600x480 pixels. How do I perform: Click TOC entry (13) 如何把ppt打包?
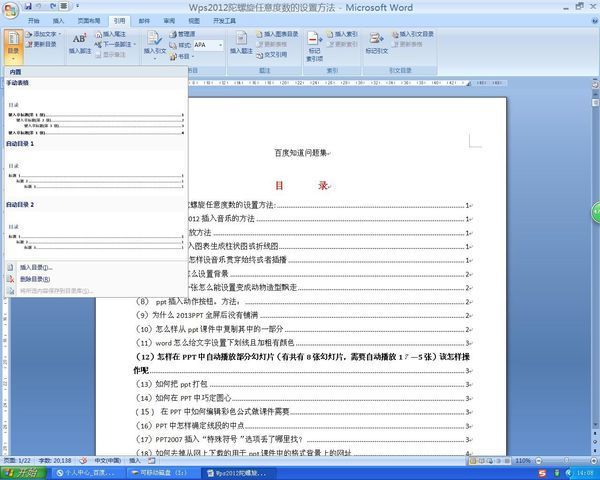coord(303,384)
